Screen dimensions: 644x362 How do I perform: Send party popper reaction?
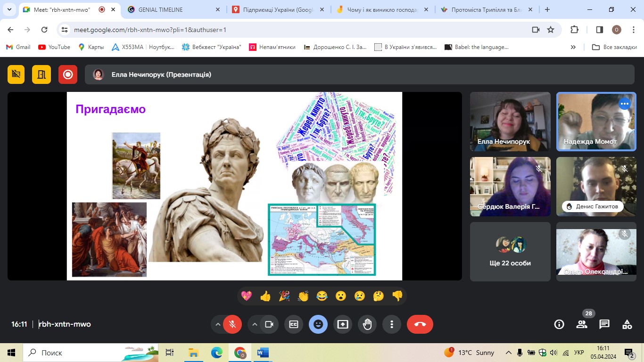pos(284,296)
